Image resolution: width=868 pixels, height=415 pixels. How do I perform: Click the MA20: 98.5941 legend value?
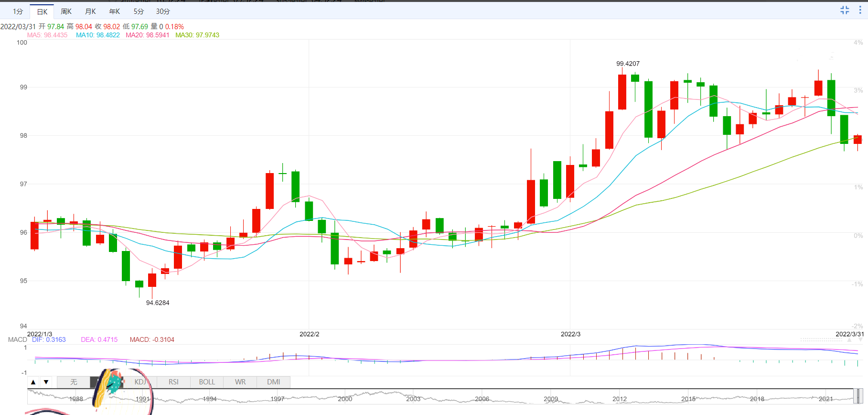coord(148,35)
